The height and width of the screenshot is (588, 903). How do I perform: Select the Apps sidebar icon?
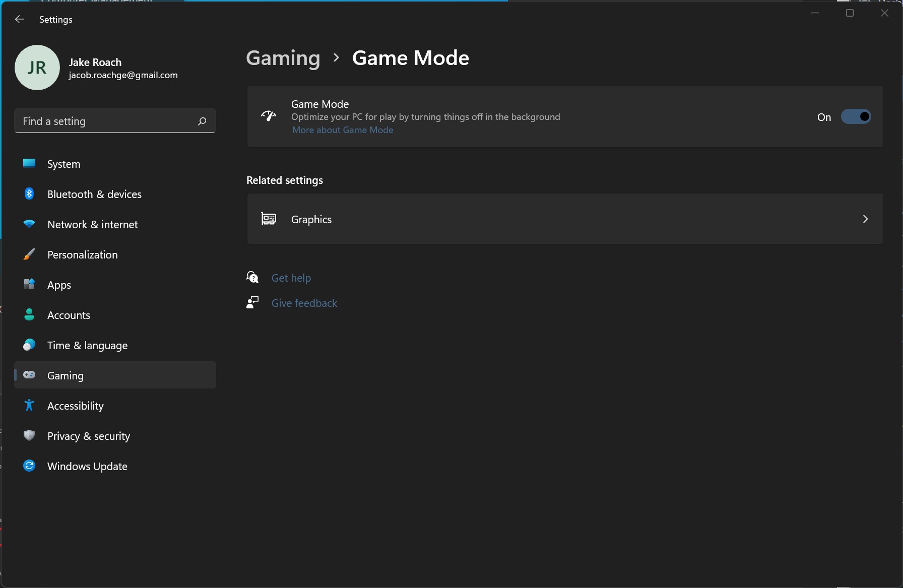coord(29,285)
